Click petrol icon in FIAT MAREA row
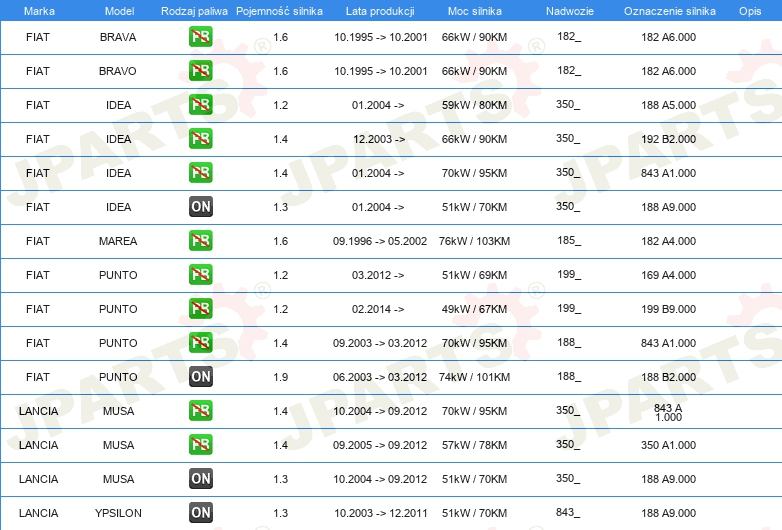 tap(200, 240)
